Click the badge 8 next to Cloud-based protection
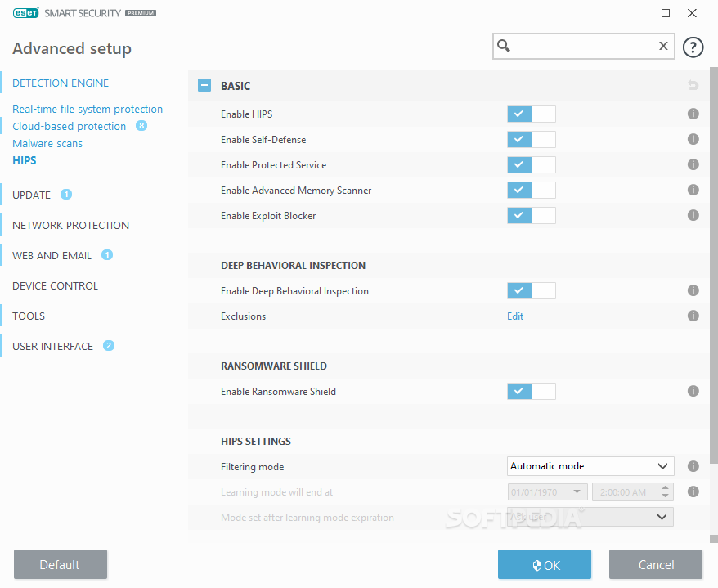The width and height of the screenshot is (718, 588). tap(141, 125)
